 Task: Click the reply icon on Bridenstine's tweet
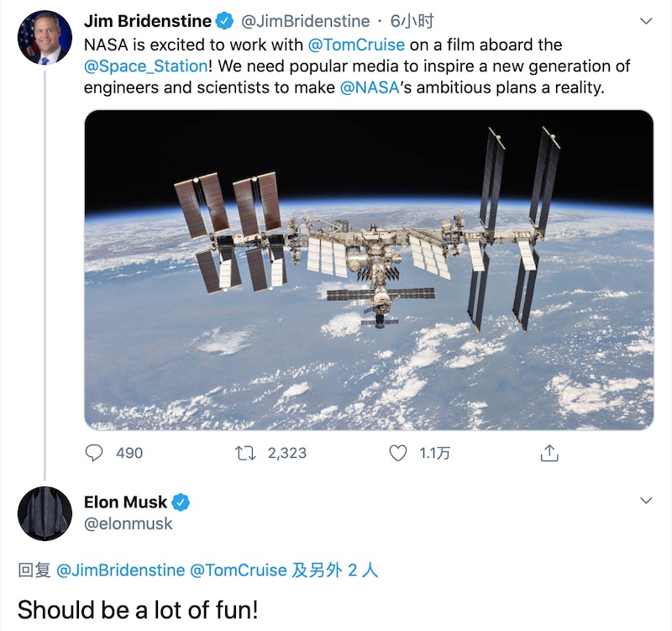[x=94, y=453]
